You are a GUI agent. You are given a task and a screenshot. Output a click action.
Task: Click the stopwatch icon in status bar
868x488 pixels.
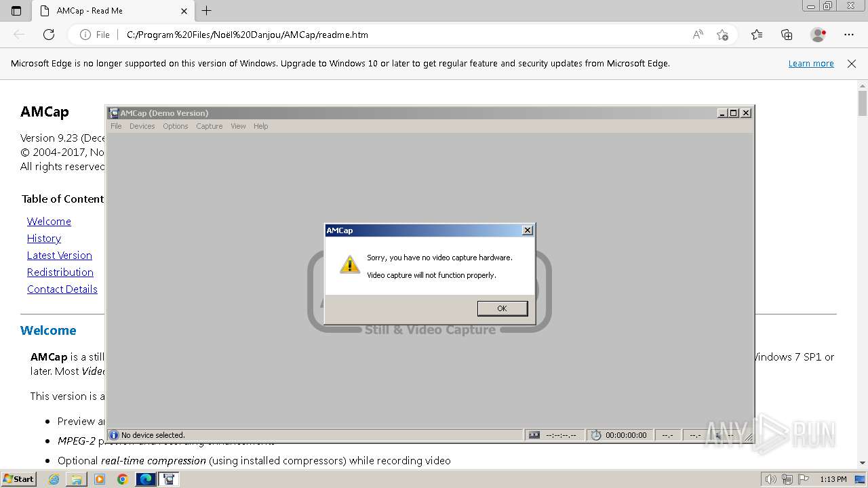[596, 435]
